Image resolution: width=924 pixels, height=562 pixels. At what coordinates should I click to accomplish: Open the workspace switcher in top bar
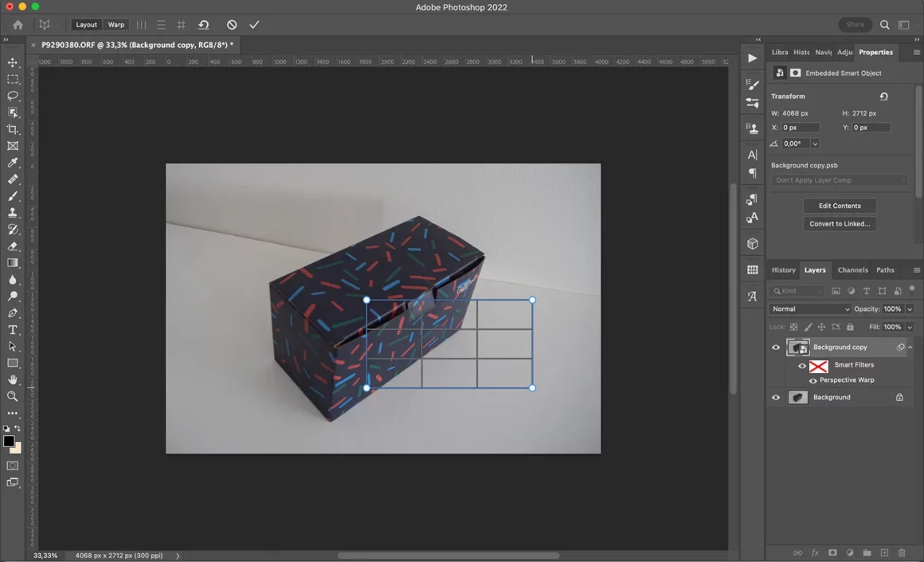point(904,25)
